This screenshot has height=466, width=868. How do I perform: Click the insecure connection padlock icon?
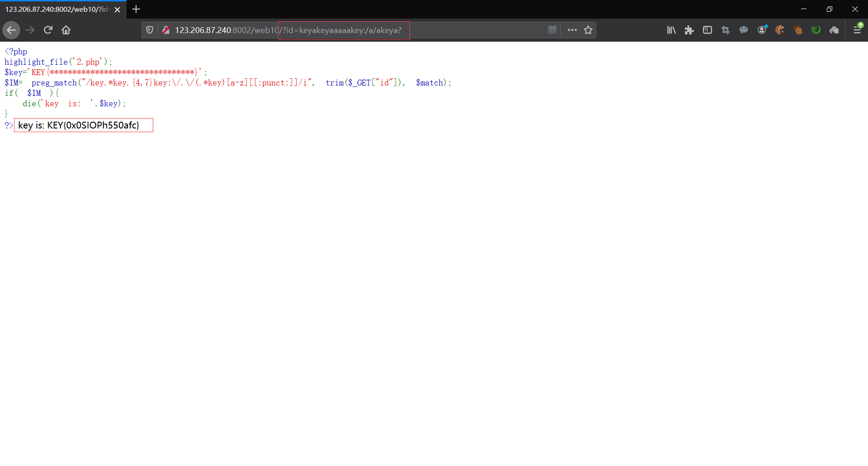tap(166, 30)
